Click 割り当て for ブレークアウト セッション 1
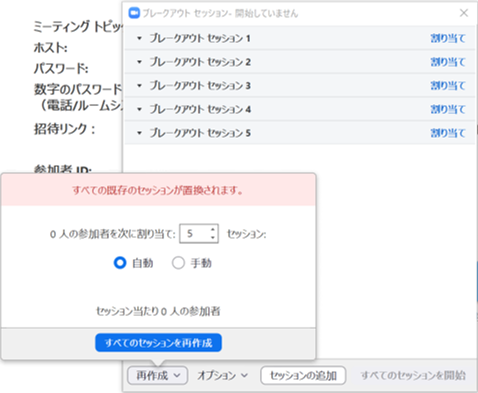The width and height of the screenshot is (478, 393). tap(448, 38)
